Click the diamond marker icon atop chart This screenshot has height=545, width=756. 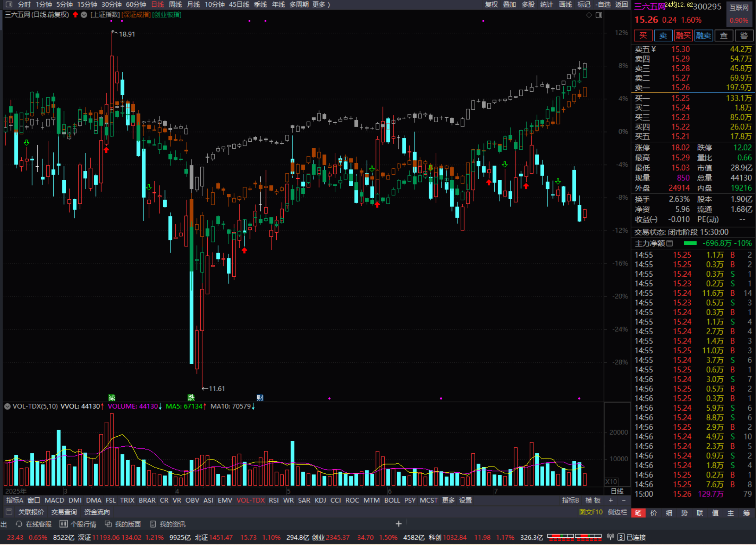click(x=589, y=15)
